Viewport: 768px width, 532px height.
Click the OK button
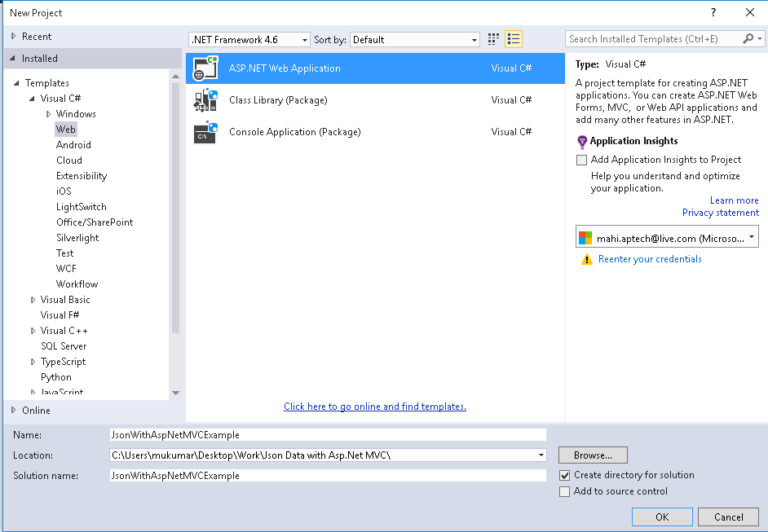point(662,517)
